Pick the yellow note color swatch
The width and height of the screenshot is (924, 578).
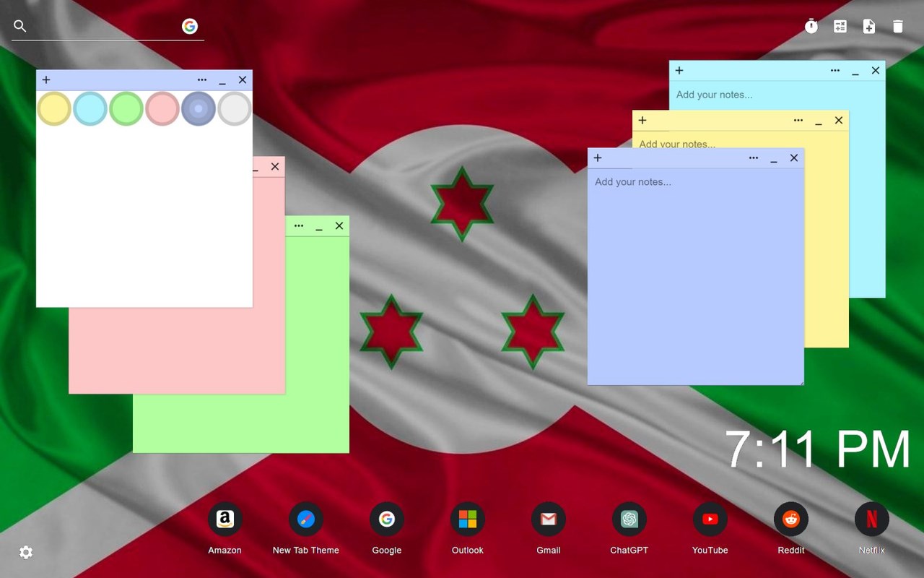point(54,108)
